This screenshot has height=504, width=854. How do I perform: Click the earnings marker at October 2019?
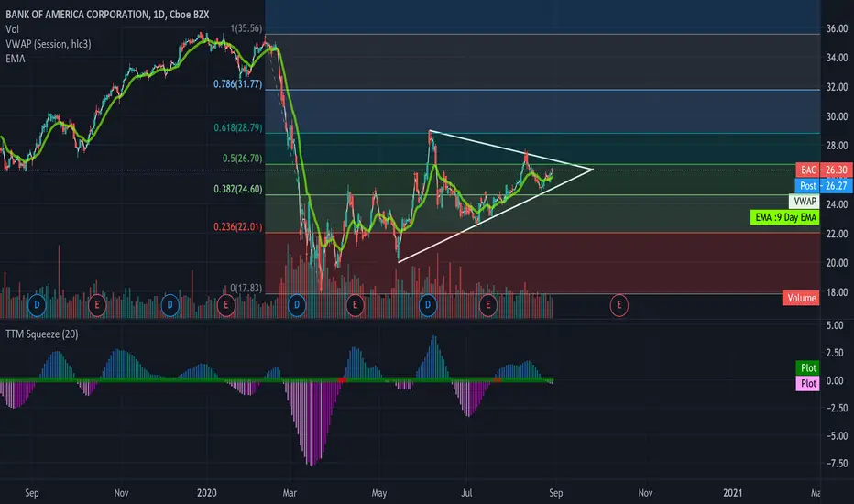tap(97, 304)
